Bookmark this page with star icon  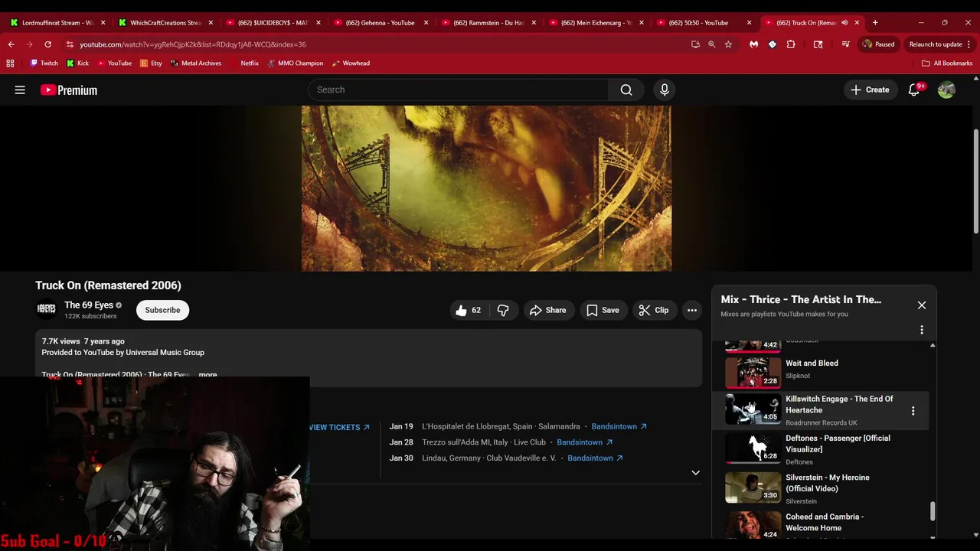click(728, 44)
